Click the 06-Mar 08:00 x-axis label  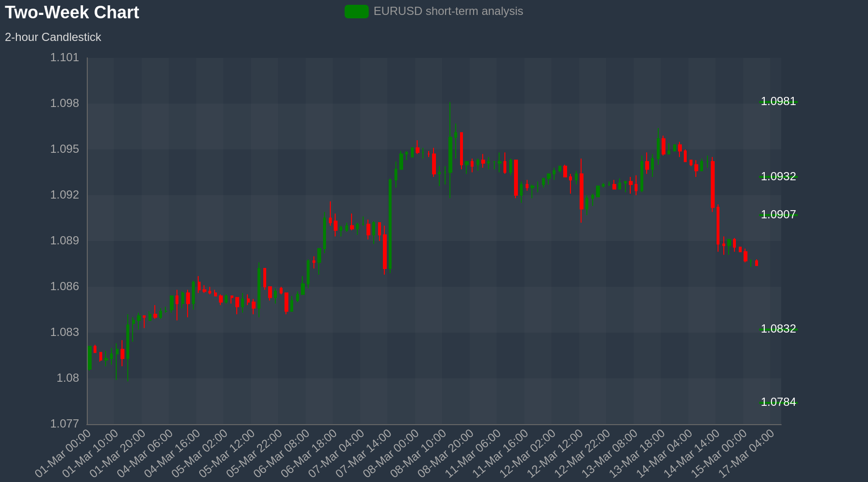click(x=282, y=454)
